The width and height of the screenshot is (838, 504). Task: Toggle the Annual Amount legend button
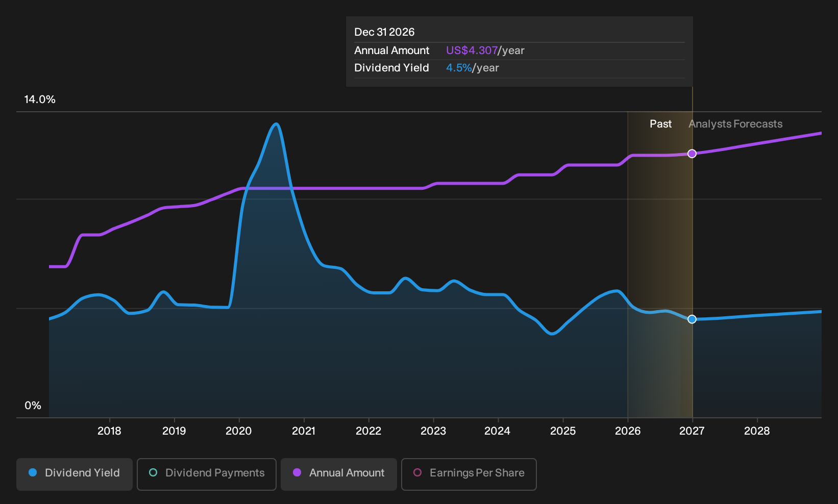pos(339,474)
